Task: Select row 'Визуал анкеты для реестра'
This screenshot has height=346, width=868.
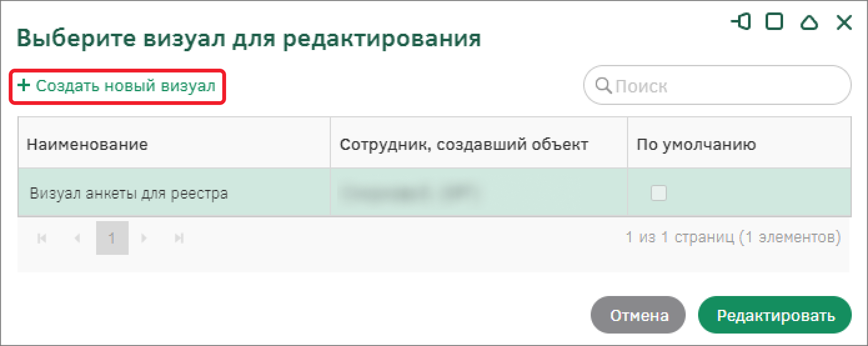Action: click(129, 194)
